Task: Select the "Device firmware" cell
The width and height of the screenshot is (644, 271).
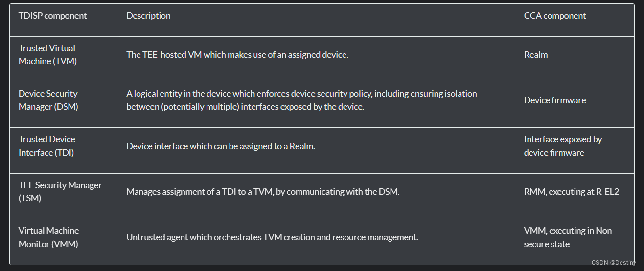Action: [555, 100]
